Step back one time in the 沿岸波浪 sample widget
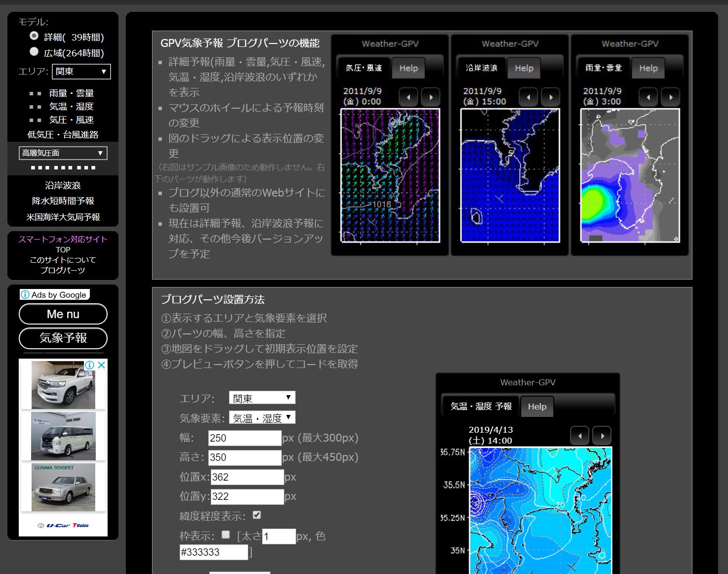The image size is (728, 574). (x=528, y=97)
